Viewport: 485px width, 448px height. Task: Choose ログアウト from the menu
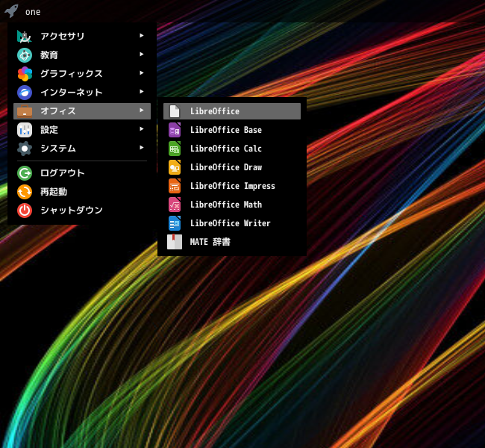click(x=82, y=173)
